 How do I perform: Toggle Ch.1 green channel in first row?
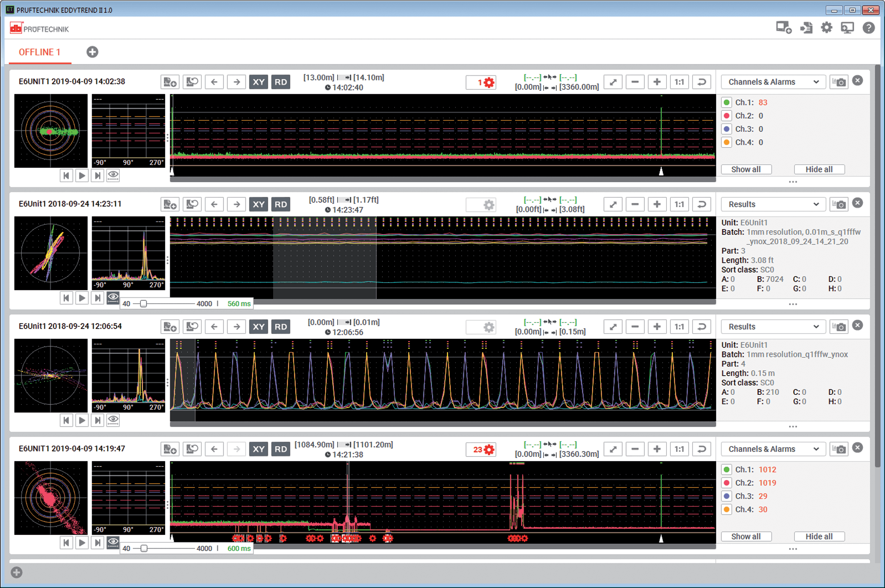point(727,103)
